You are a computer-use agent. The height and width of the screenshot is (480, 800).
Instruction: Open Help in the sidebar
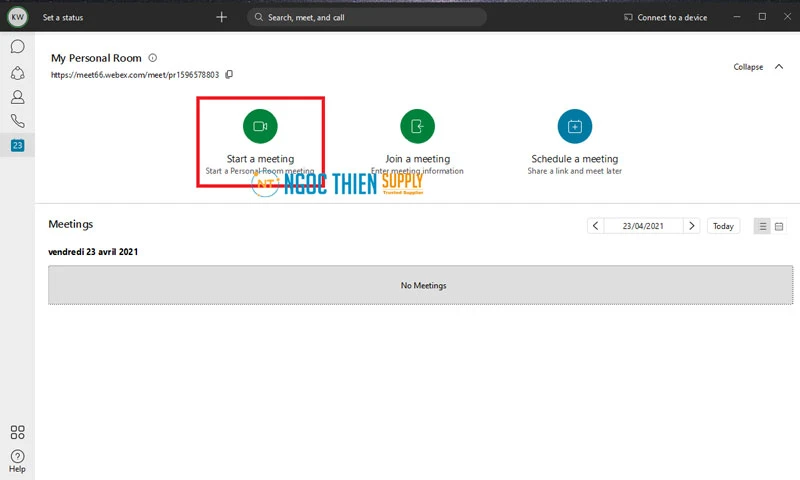pos(17,461)
